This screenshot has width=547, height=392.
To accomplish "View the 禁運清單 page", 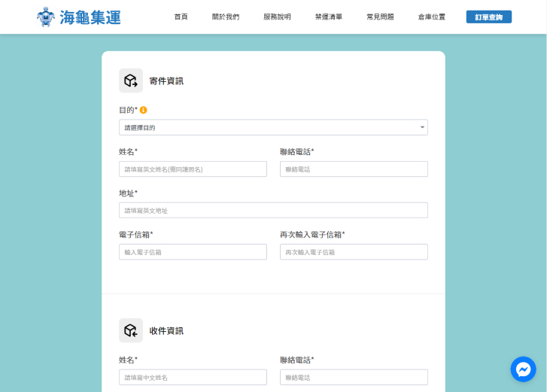I will [x=329, y=17].
